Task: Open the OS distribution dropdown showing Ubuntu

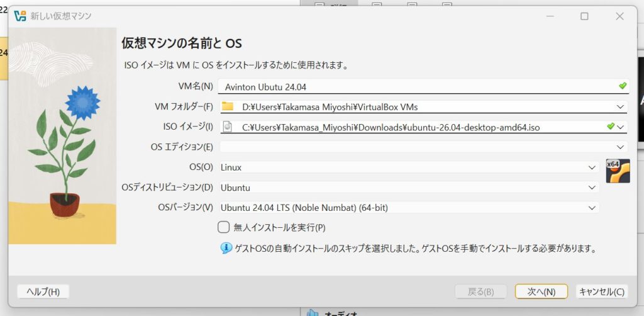Action: pos(409,188)
